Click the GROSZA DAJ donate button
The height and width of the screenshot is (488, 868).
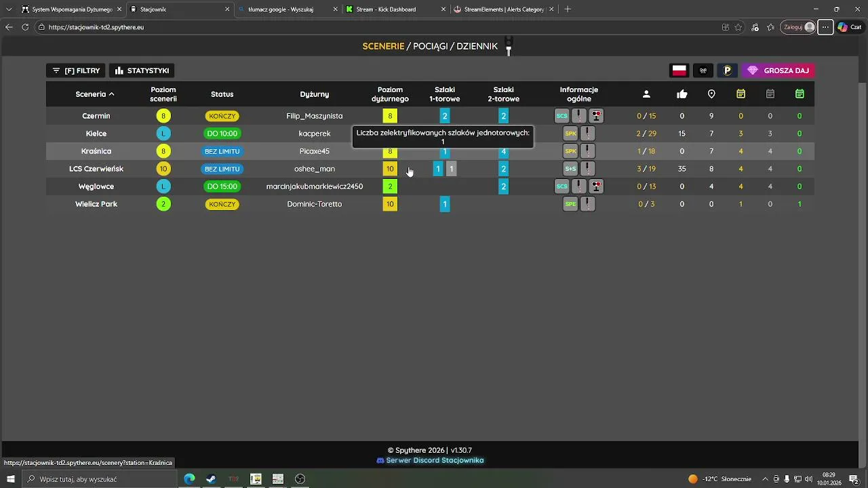(x=778, y=70)
